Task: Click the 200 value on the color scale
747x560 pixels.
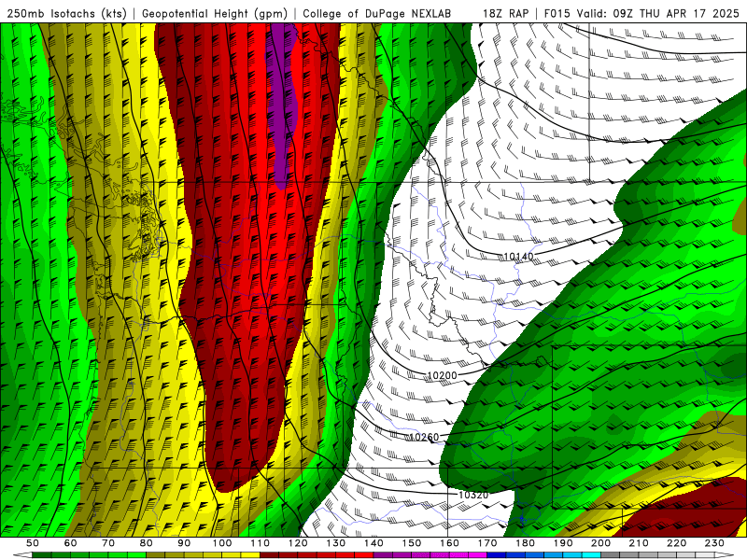Action: coord(600,543)
